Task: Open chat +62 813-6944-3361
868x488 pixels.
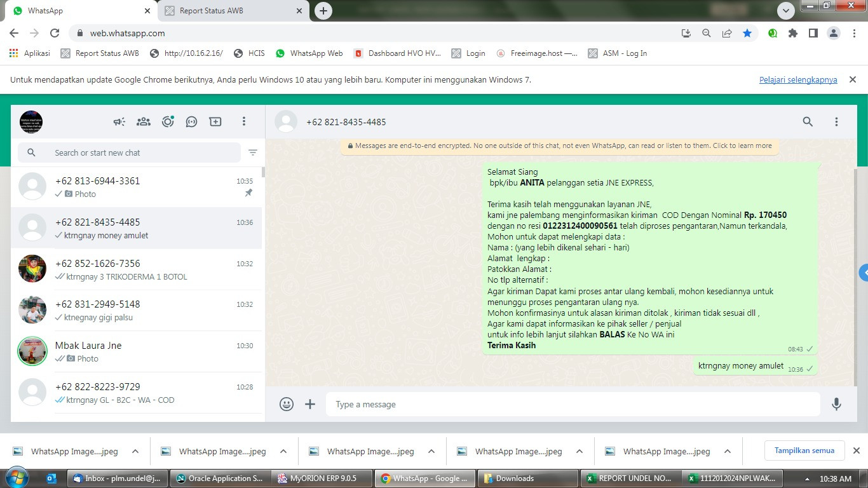Action: coord(137,187)
